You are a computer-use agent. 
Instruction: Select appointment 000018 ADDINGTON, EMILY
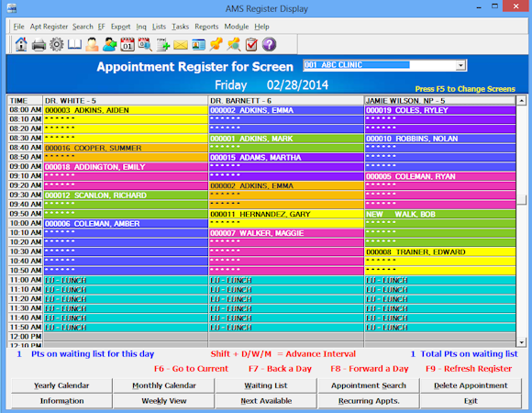[126, 167]
